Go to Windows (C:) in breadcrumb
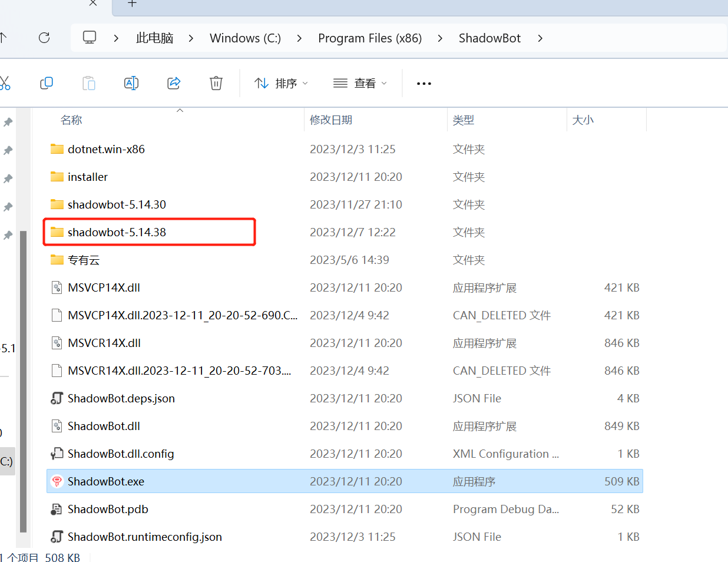Viewport: 728px width, 562px height. [x=245, y=38]
